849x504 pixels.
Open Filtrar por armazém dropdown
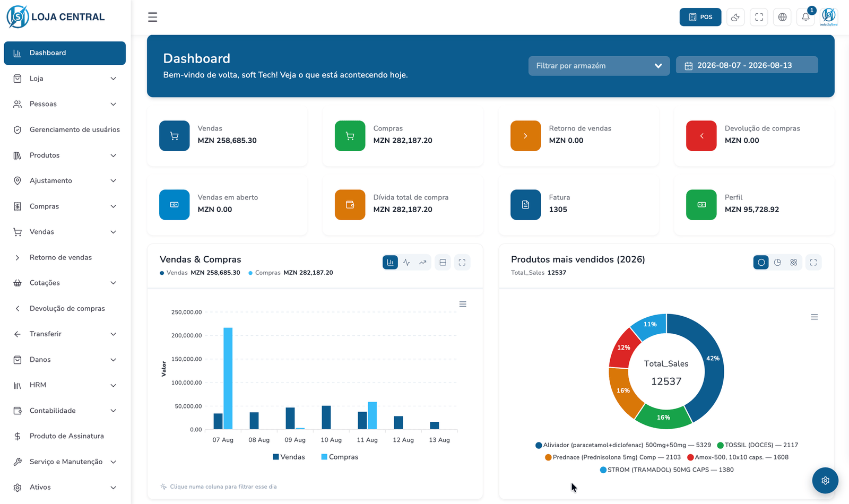599,66
